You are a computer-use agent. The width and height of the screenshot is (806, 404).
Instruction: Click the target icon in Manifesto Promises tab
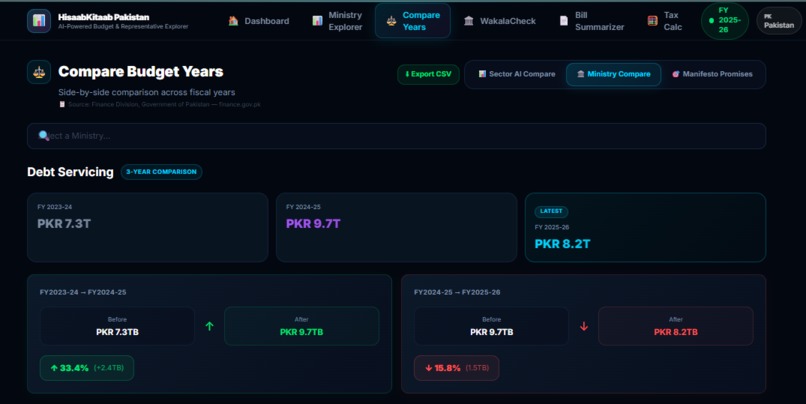coord(675,74)
